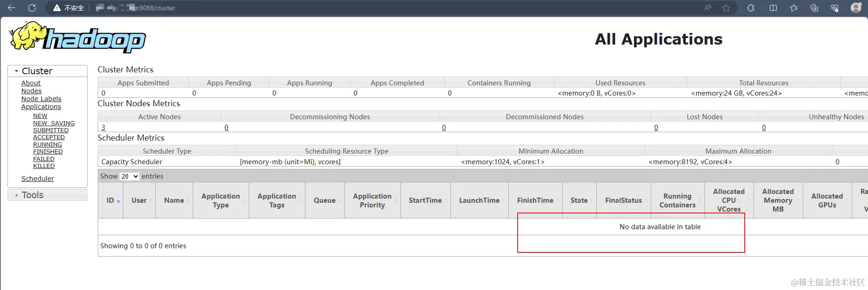Screen dimensions: 868x290
Task: Sort table by Queue column
Action: [325, 200]
